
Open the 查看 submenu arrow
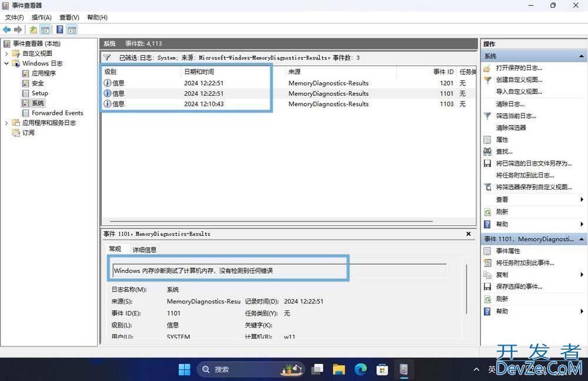(x=582, y=199)
